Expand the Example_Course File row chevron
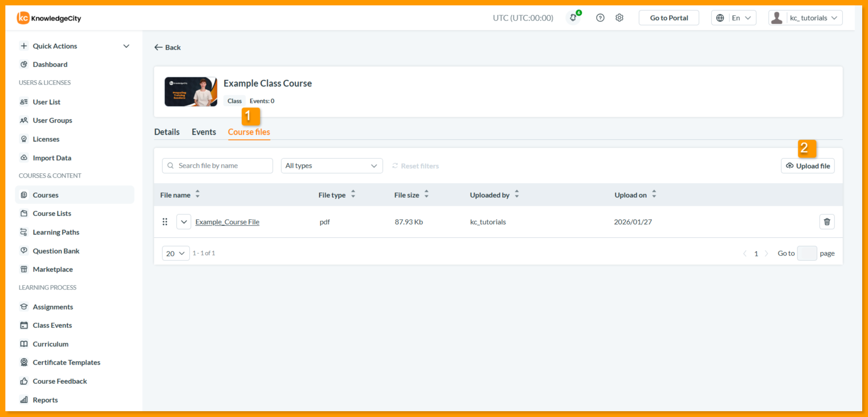The height and width of the screenshot is (417, 868). (x=184, y=222)
